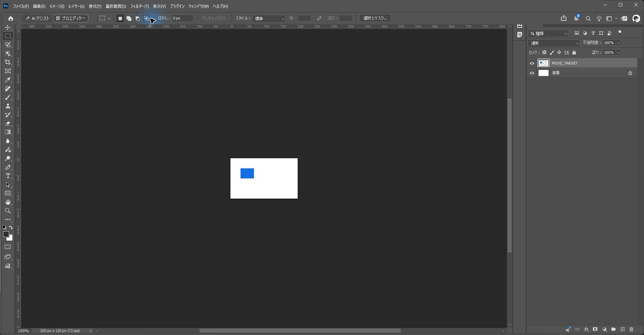The image size is (644, 335).
Task: Open the 選択範囲 menu
Action: [x=116, y=6]
